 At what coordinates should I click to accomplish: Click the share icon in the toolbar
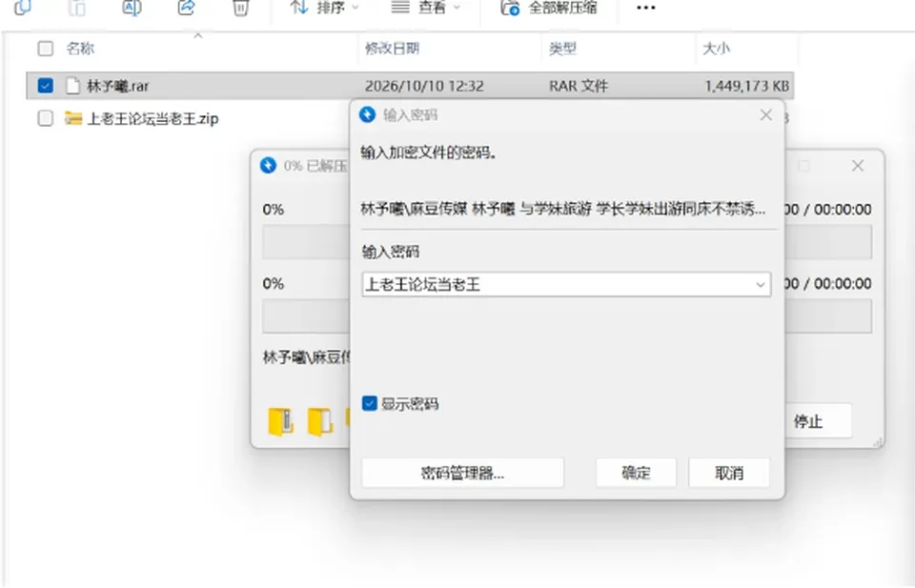tap(186, 8)
